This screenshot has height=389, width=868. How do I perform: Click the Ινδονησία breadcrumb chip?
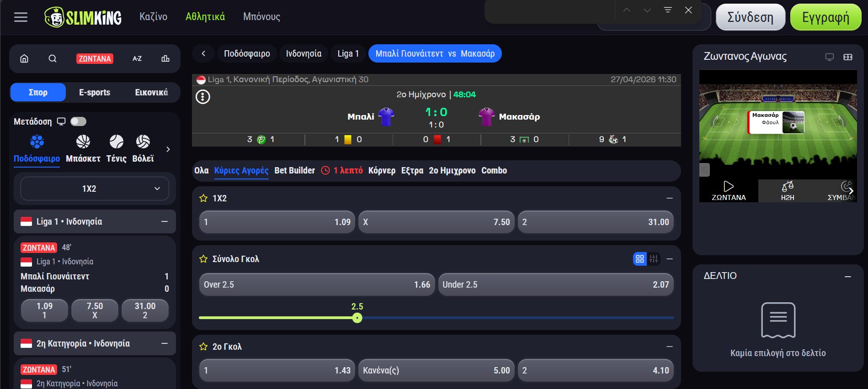pyautogui.click(x=304, y=53)
